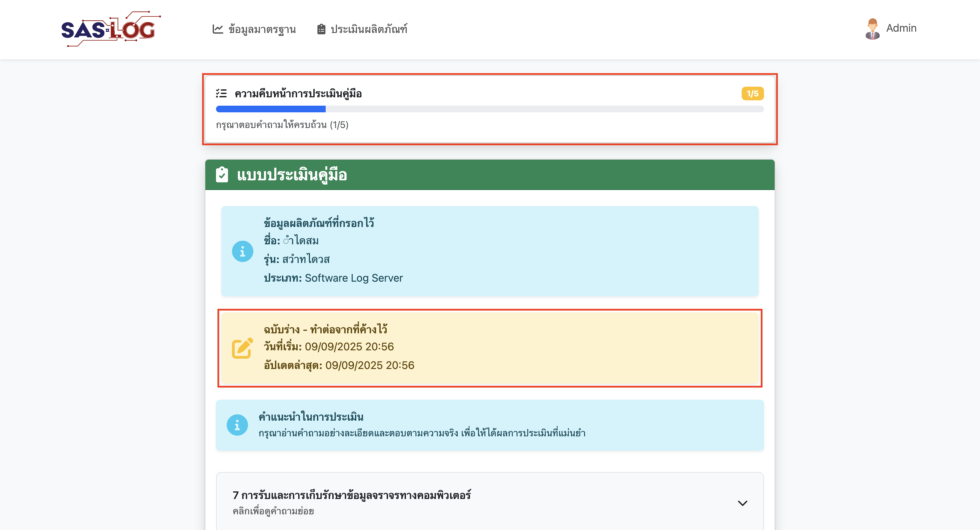Expand section 7 with chevron arrow

[742, 503]
